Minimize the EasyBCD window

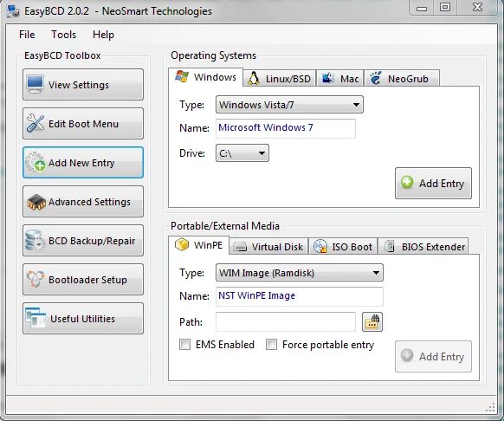tap(422, 8)
